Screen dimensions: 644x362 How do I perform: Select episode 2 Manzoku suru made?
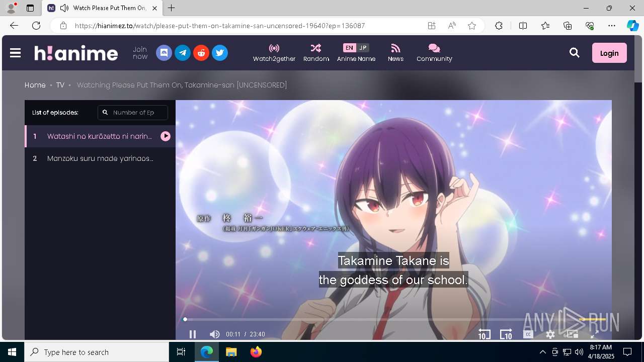click(100, 158)
